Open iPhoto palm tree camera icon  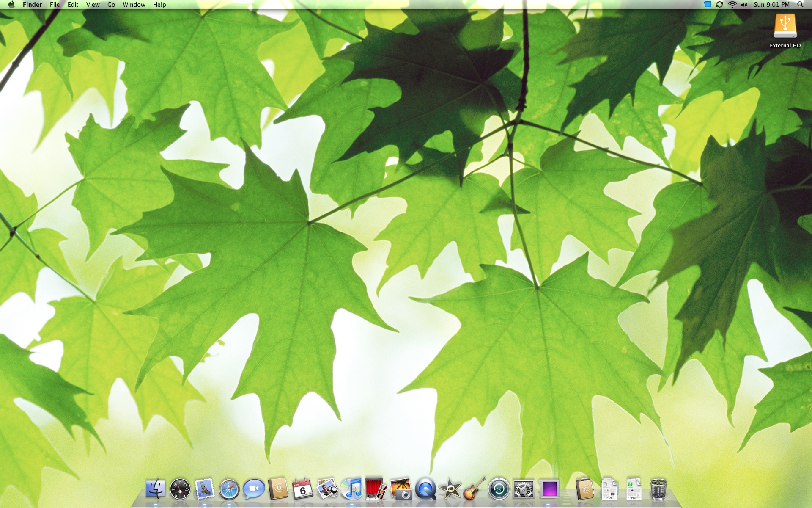click(401, 489)
